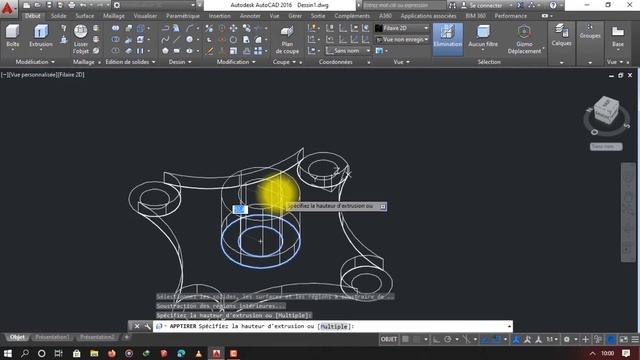
Task: Click the Customization menu icon in status bar
Action: click(635, 339)
